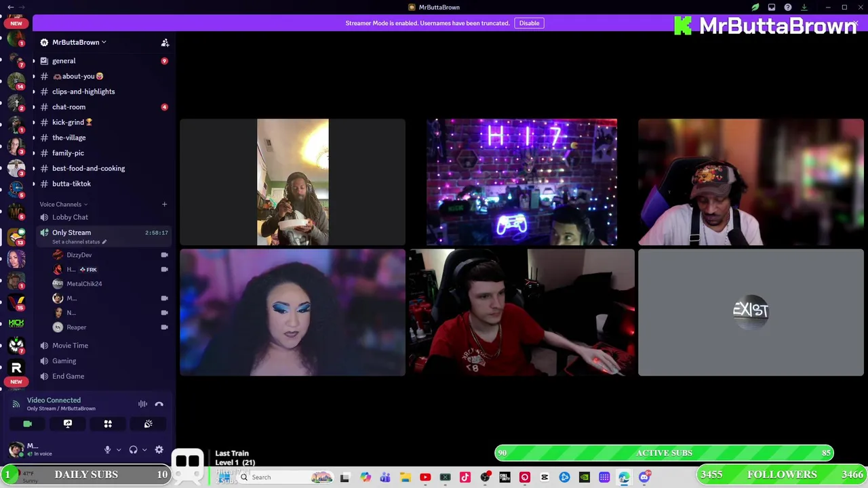This screenshot has height=488, width=868.
Task: Open output device options arrow
Action: point(144,449)
